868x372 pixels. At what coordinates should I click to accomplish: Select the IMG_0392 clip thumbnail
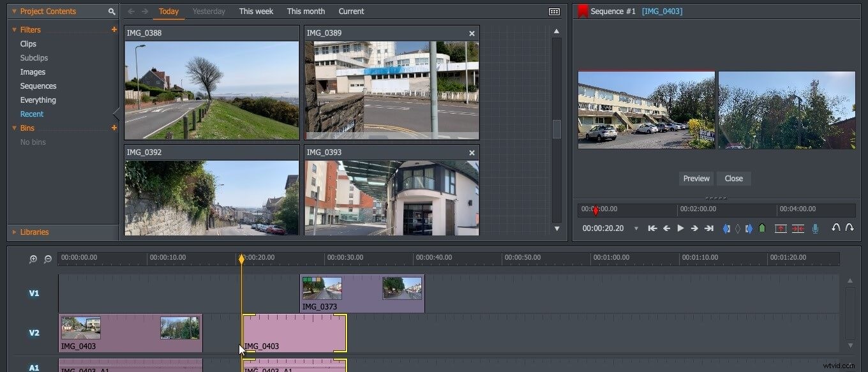211,198
